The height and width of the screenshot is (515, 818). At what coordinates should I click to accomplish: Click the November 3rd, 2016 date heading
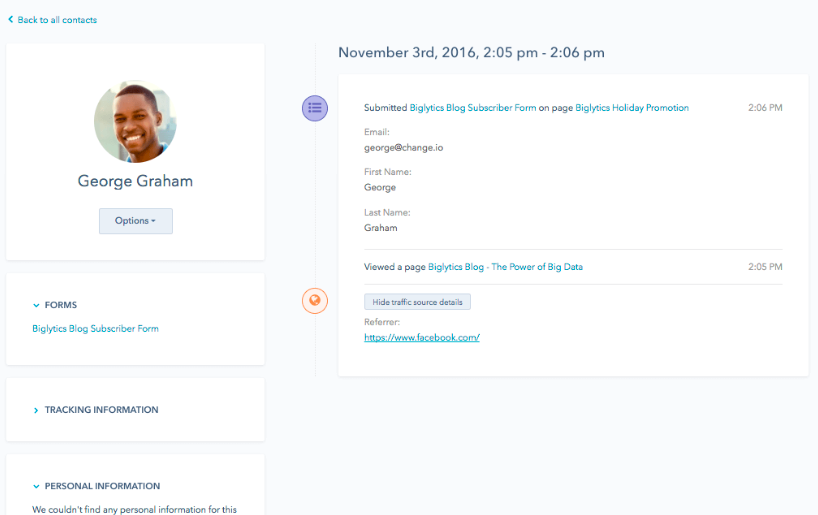[x=471, y=52]
